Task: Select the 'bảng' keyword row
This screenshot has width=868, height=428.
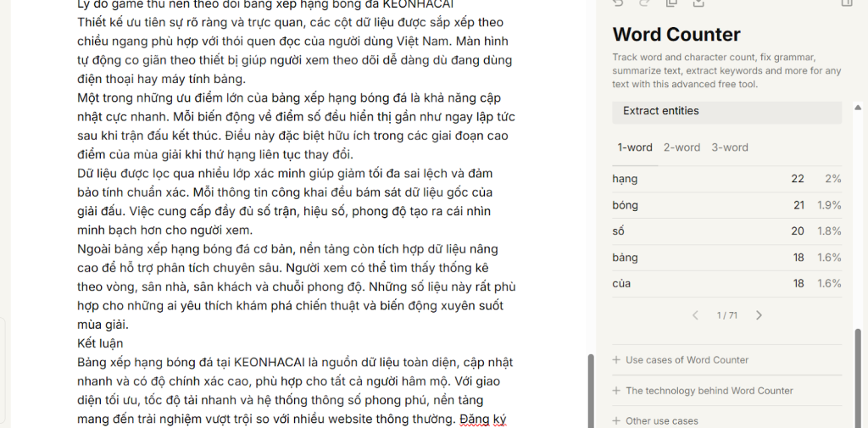Action: click(726, 258)
